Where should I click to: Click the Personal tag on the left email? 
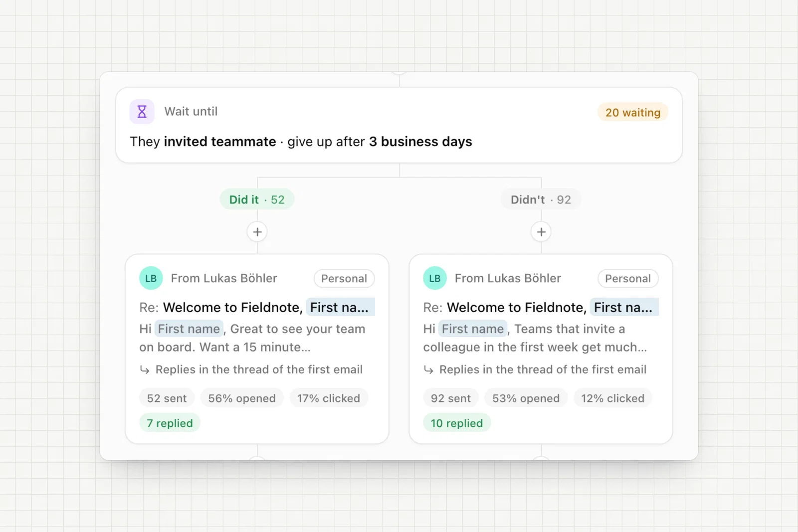[344, 279]
